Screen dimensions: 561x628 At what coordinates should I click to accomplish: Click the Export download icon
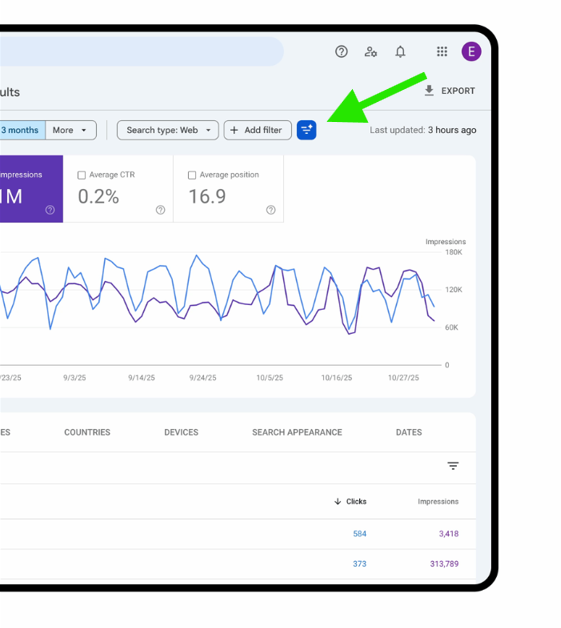tap(429, 91)
